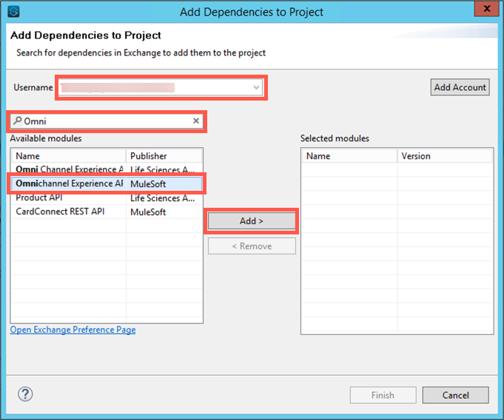Viewport: 504px width, 420px height.
Task: Click the Name column header in Selected modules
Action: coord(349,156)
